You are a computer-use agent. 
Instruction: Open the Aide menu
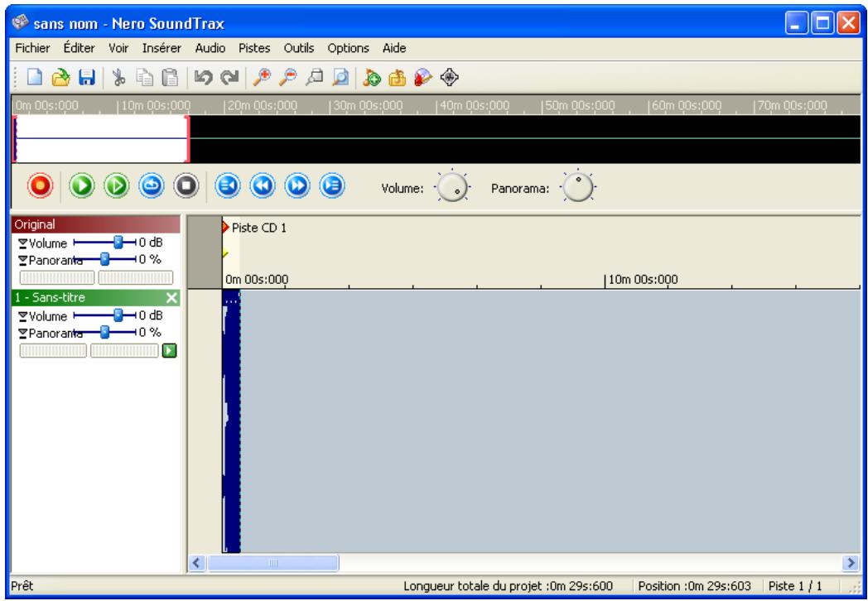pos(394,48)
